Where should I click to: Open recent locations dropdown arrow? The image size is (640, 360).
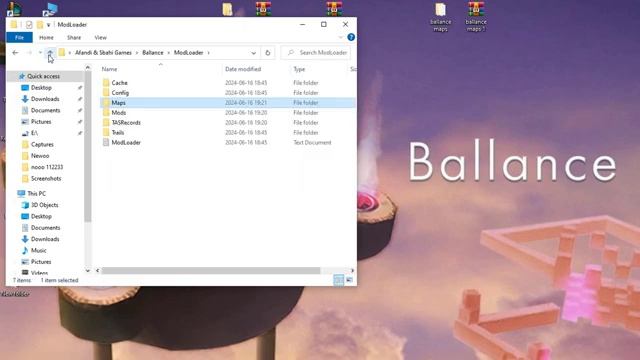[40, 53]
